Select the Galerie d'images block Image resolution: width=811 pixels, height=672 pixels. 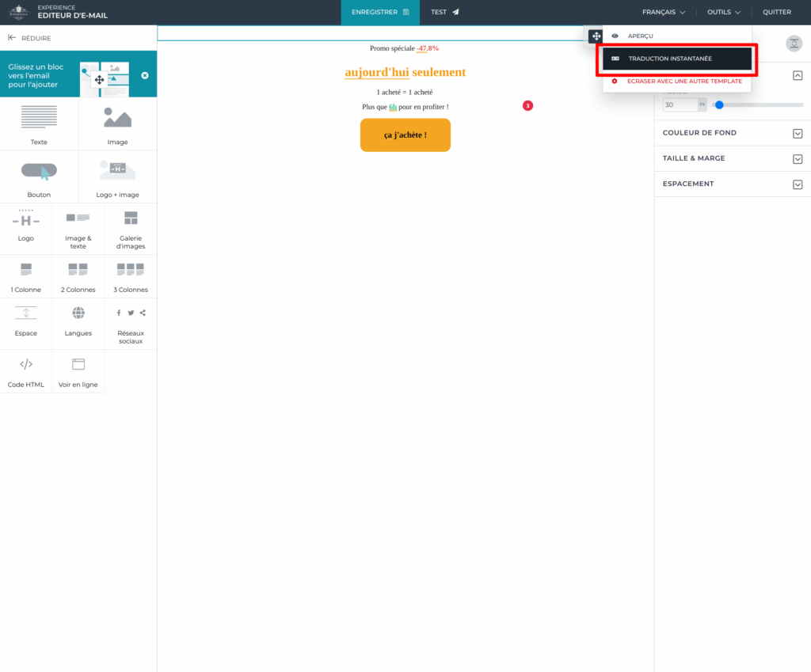(x=130, y=228)
